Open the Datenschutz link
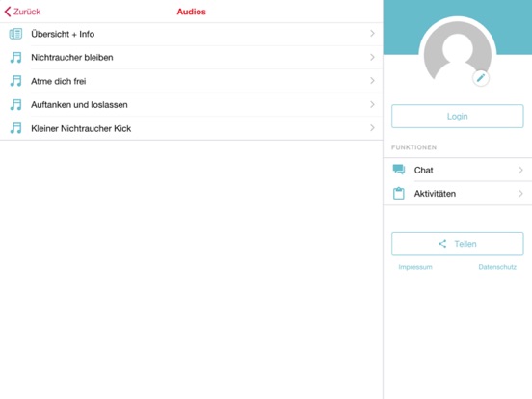Viewport: 532px width, 399px height. click(497, 267)
